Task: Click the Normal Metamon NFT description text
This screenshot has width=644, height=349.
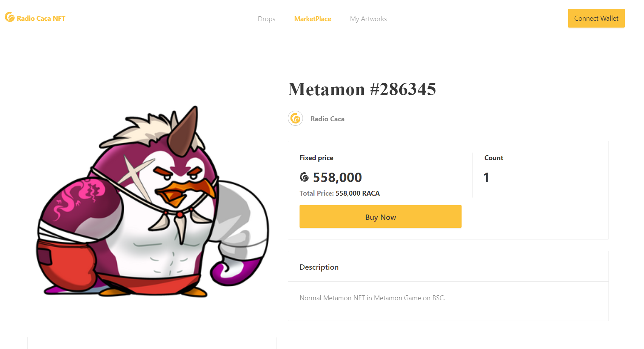Action: pyautogui.click(x=372, y=298)
